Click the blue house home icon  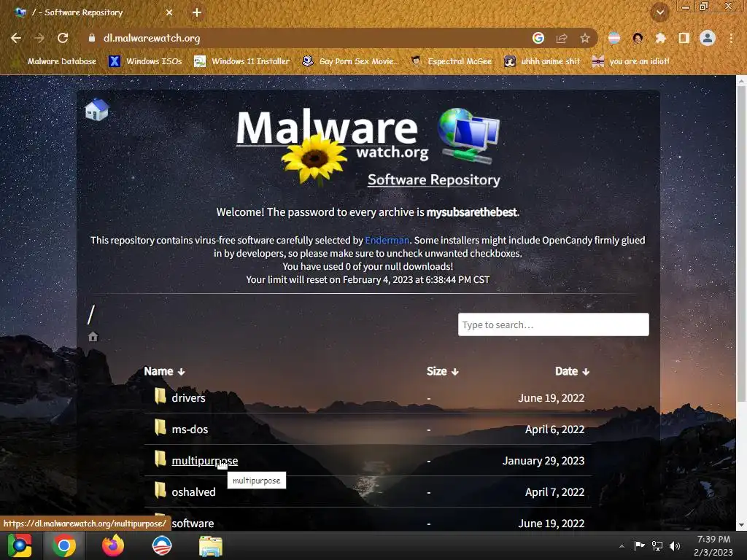[x=97, y=109]
